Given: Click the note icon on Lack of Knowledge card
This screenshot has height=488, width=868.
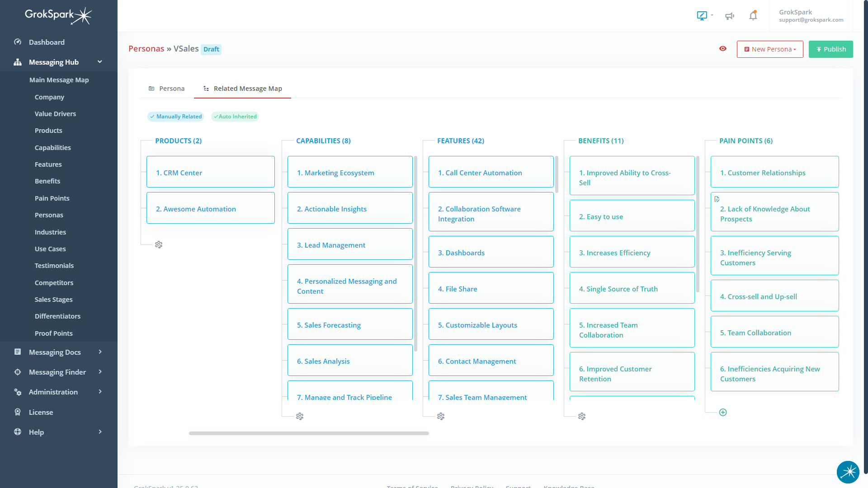Looking at the screenshot, I should click(x=717, y=199).
